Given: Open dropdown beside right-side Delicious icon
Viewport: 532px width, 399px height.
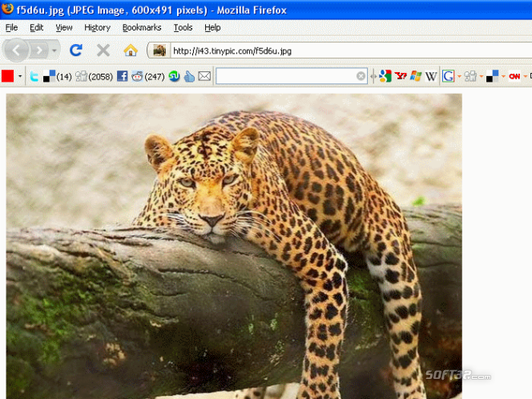Looking at the screenshot, I should (503, 76).
